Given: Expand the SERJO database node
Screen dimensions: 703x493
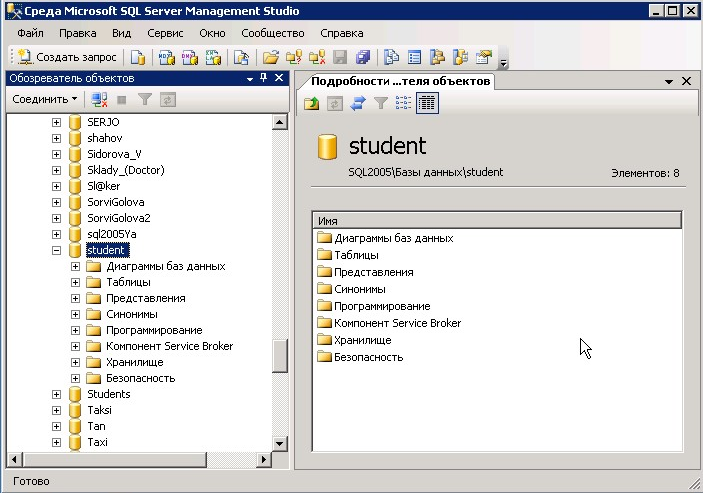Looking at the screenshot, I should pyautogui.click(x=56, y=122).
